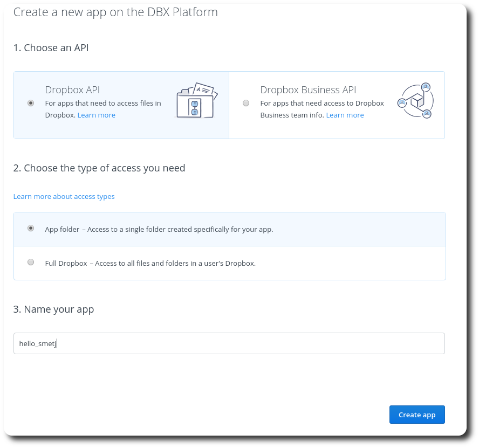Select the Dropbox API radio button
This screenshot has width=479, height=448.
tap(31, 103)
